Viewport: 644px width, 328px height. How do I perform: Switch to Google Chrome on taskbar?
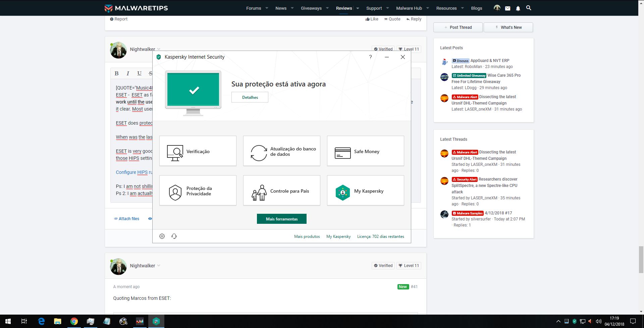tap(74, 321)
